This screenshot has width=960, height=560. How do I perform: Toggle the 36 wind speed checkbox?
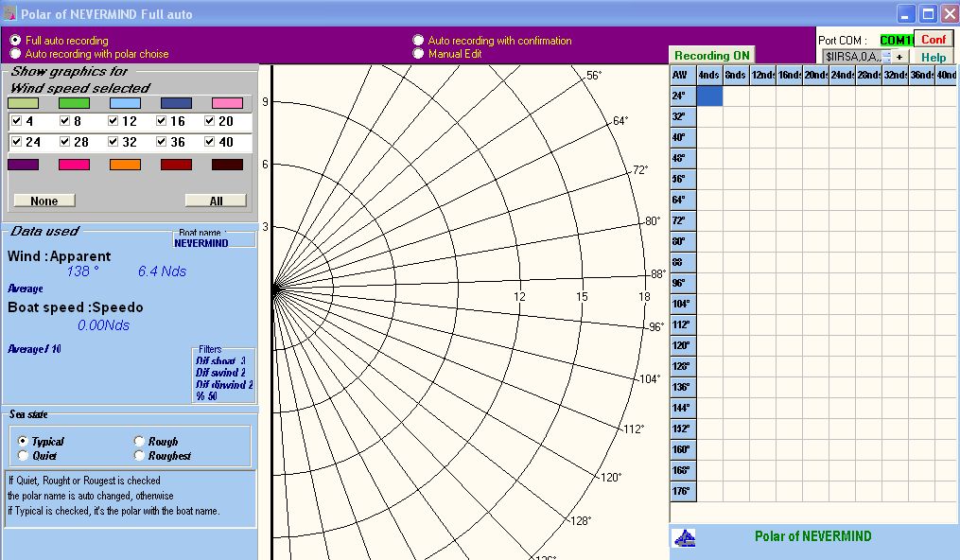[x=161, y=141]
